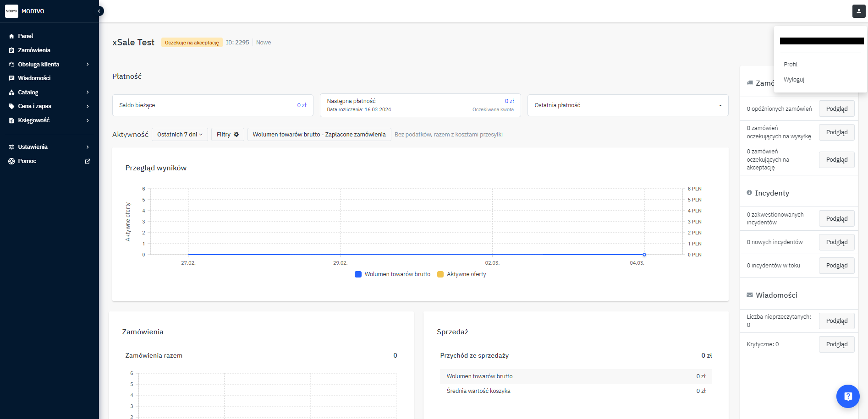Go to Zamówienia in the sidebar

point(34,50)
